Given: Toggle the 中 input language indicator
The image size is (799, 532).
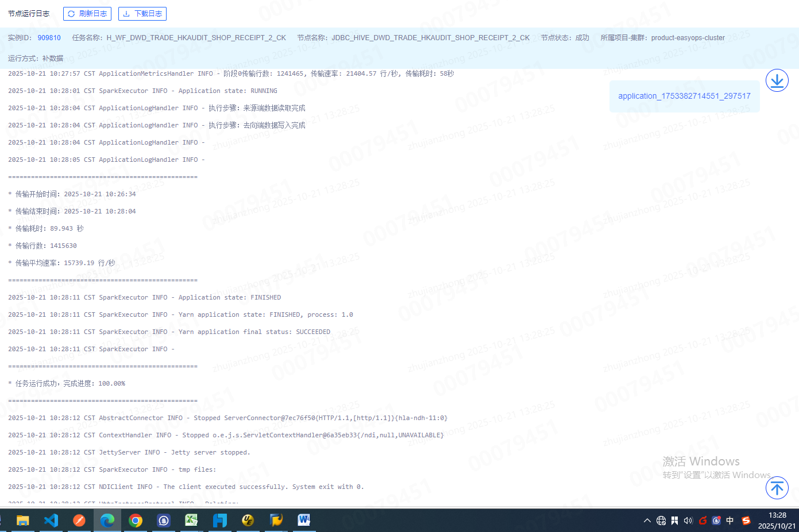Looking at the screenshot, I should click(x=730, y=521).
